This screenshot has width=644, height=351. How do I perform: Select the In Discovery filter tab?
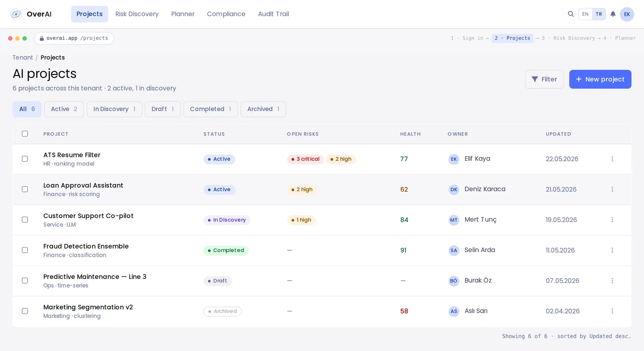pos(114,109)
